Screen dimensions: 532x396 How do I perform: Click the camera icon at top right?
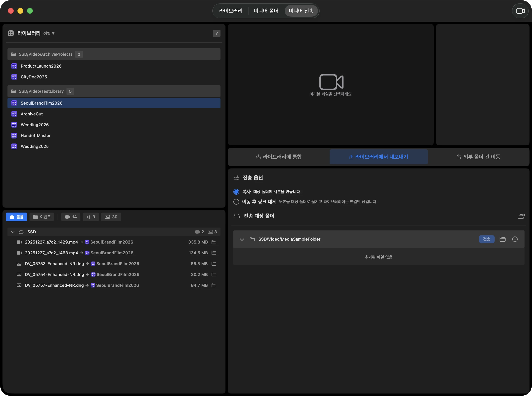[x=520, y=11]
